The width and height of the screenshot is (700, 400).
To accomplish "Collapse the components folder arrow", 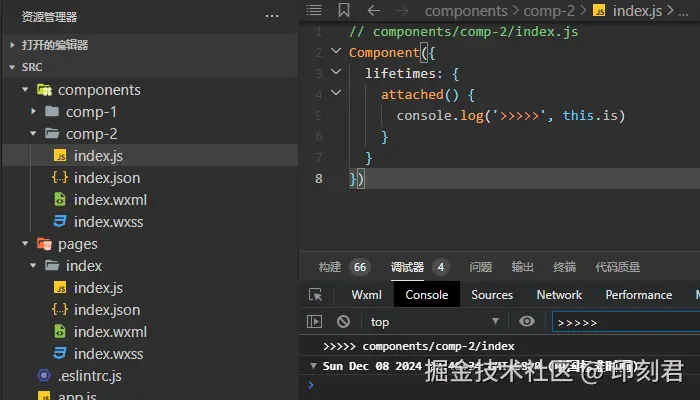I will coord(25,90).
